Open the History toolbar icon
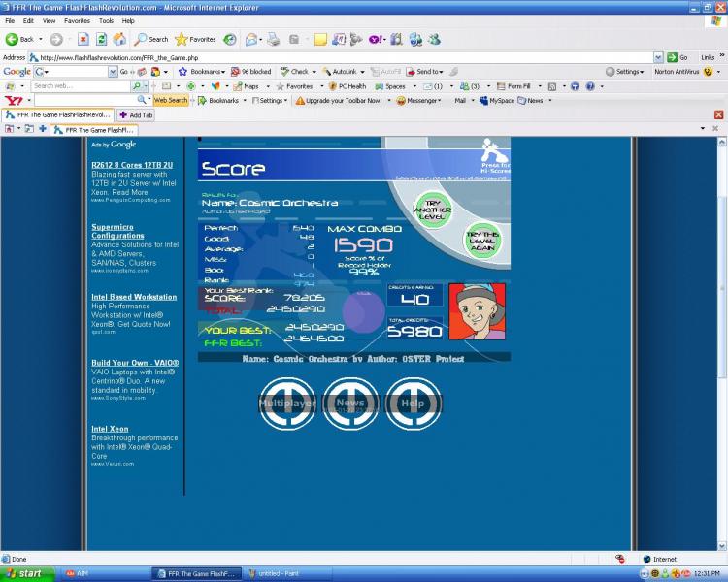 (229, 39)
